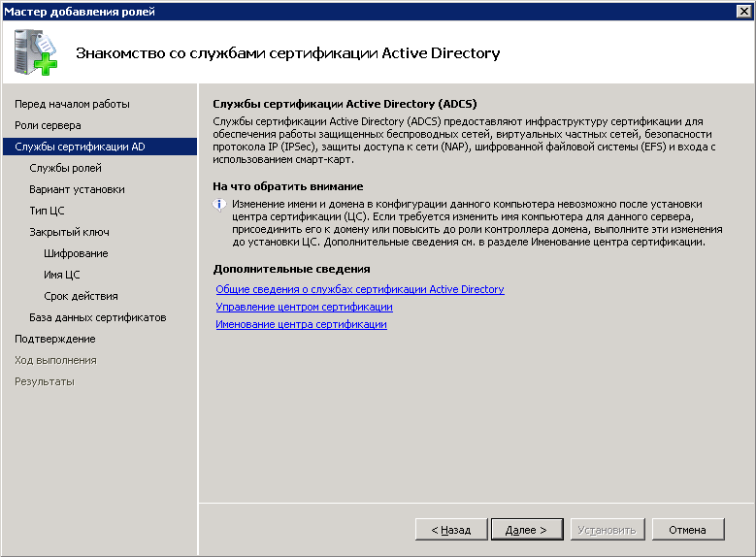The width and height of the screenshot is (756, 557).
Task: Click the server role wizard header icon
Action: [37, 52]
